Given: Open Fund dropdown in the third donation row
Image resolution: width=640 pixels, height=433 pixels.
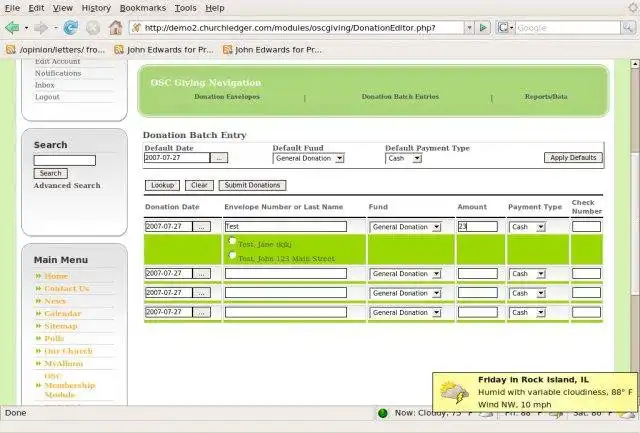Looking at the screenshot, I should [x=405, y=293].
